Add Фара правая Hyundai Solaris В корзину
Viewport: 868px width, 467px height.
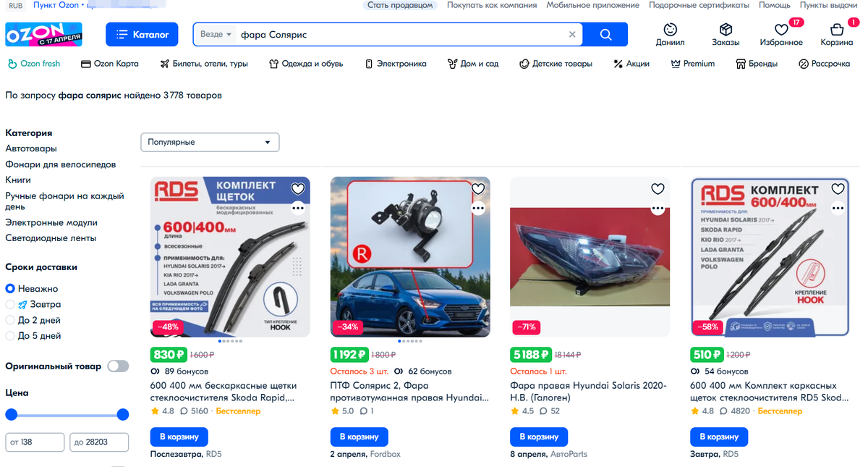pos(539,437)
